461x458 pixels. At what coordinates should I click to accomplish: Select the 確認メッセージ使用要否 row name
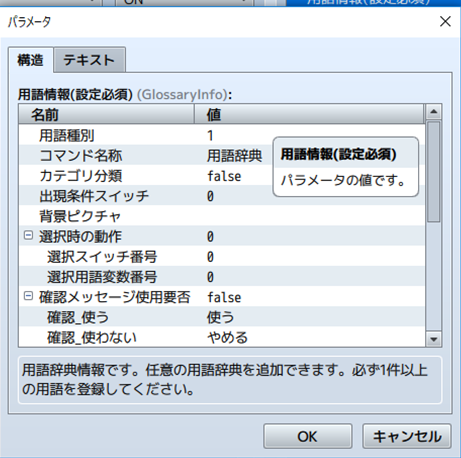point(115,297)
